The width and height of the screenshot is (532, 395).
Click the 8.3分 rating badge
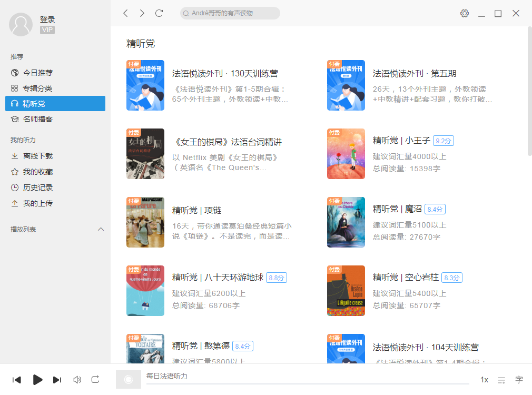click(452, 278)
